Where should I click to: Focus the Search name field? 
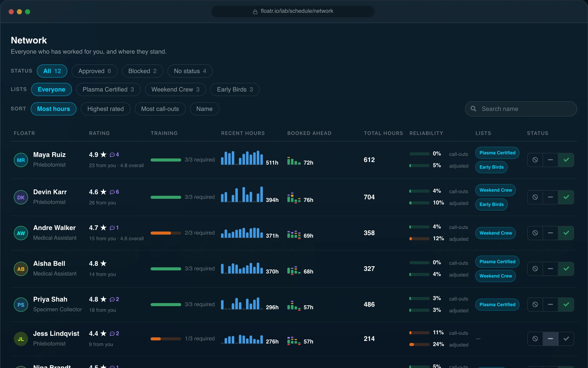(521, 109)
